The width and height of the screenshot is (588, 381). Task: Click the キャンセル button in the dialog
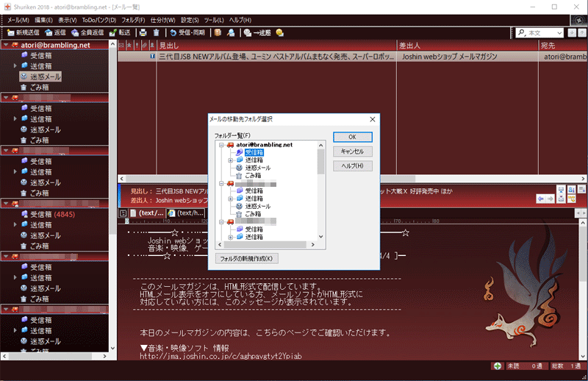tap(352, 151)
